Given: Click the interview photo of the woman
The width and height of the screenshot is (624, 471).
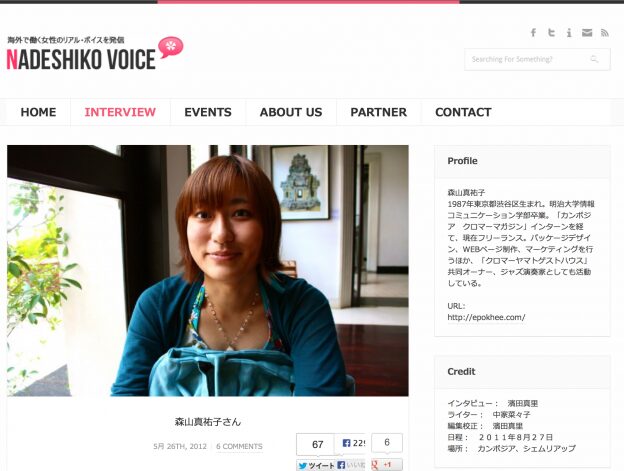Looking at the screenshot, I should 208,271.
